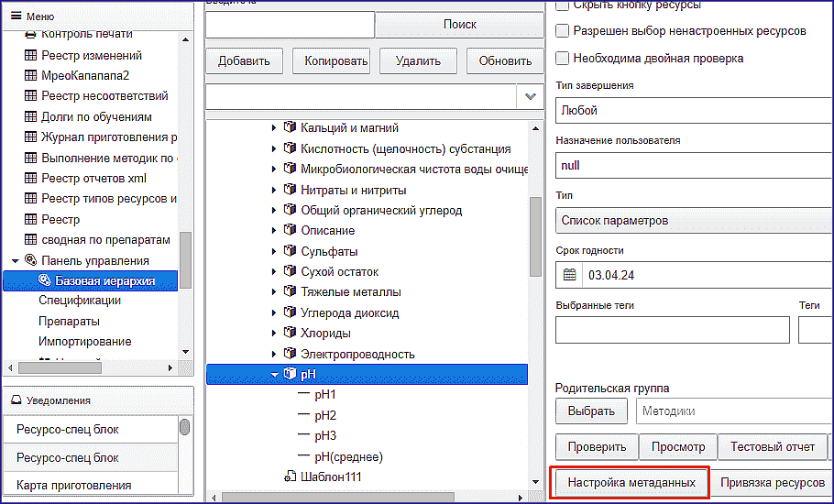Click the Панель управления gear icon
Screen dimensions: 834x504
tap(31, 260)
